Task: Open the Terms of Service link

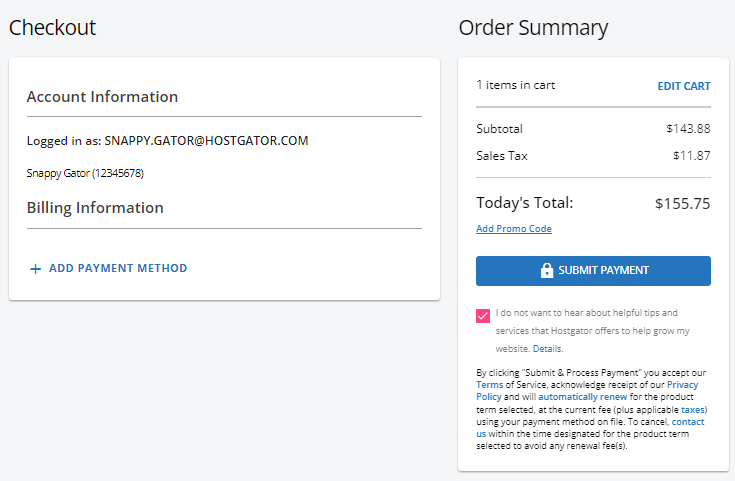Action: (x=490, y=385)
